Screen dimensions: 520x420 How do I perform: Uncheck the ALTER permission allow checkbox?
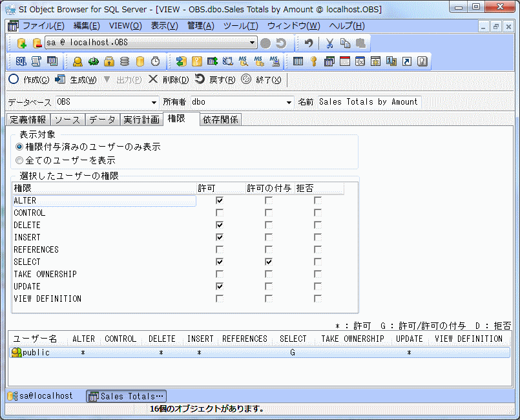point(220,201)
